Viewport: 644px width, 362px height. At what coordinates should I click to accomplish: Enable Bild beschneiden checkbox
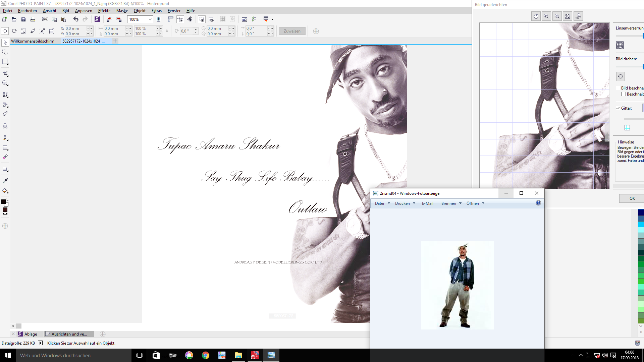618,88
